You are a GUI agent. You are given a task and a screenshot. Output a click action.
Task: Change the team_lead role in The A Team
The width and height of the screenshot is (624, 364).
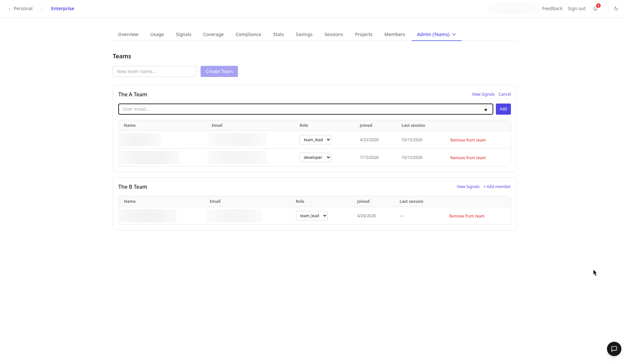tap(315, 140)
